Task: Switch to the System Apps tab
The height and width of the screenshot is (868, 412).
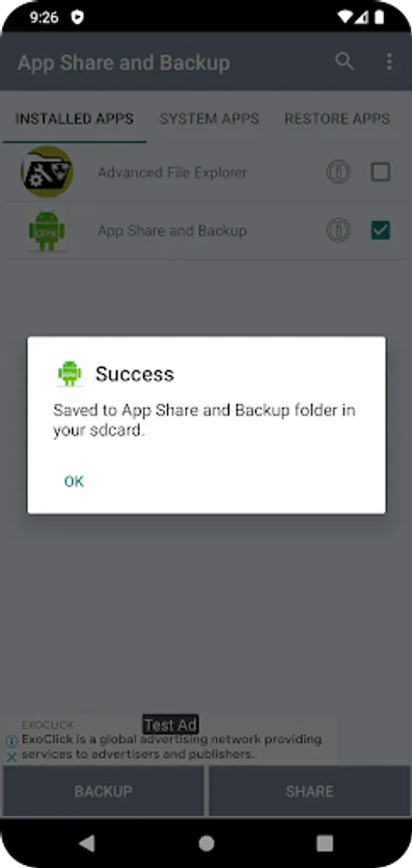Action: click(x=209, y=119)
